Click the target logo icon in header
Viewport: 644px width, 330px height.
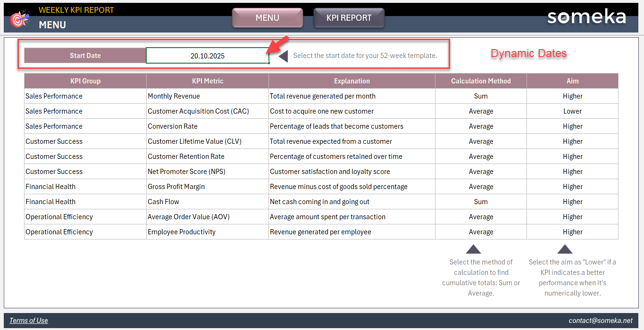19,19
